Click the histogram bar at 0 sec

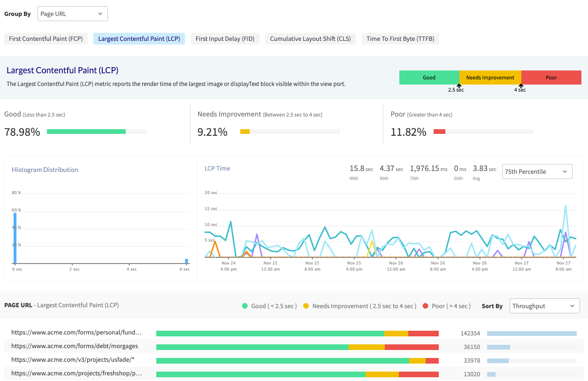coord(15,238)
